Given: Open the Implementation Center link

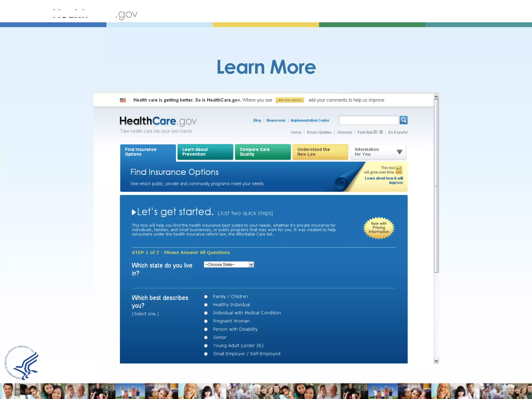Looking at the screenshot, I should 310,121.
